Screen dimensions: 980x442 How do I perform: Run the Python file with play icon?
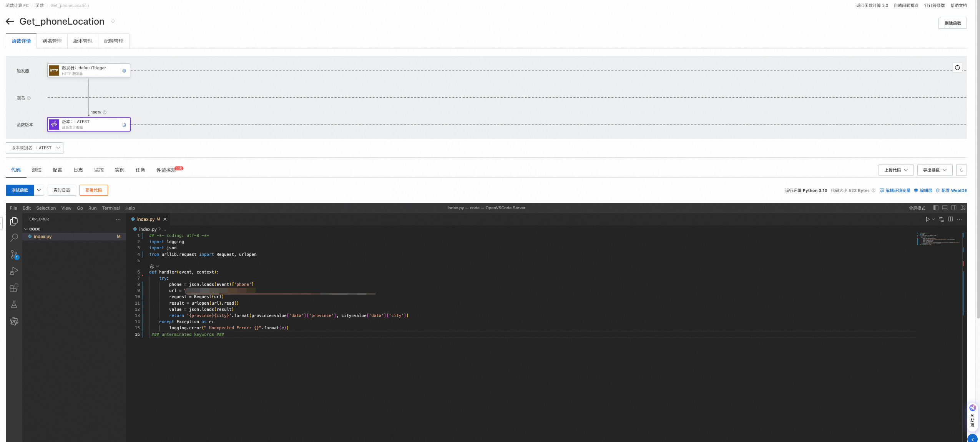(x=927, y=219)
